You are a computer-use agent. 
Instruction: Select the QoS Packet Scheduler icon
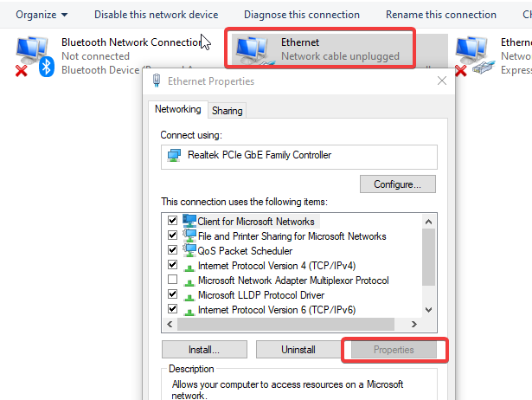[x=189, y=250]
